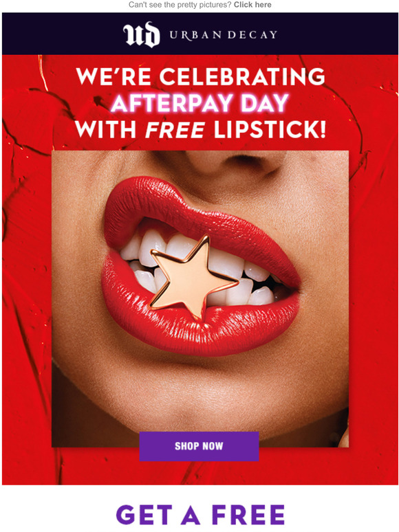Open the "Click here" web version link

252,5
